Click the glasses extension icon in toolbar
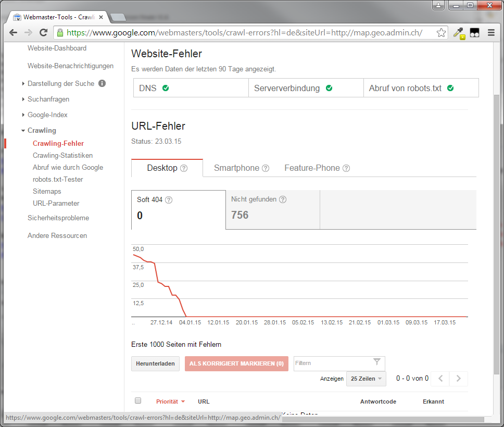 pyautogui.click(x=474, y=33)
